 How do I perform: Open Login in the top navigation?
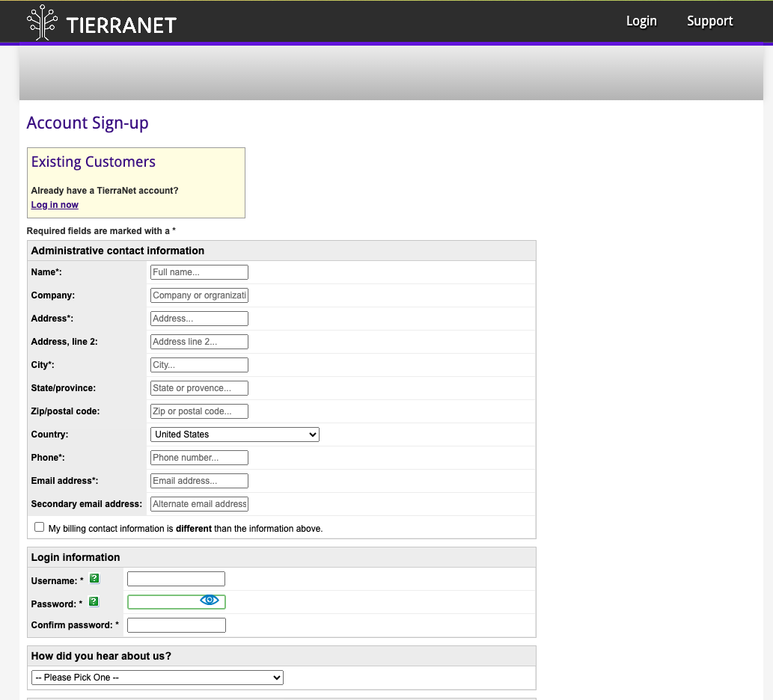(641, 21)
